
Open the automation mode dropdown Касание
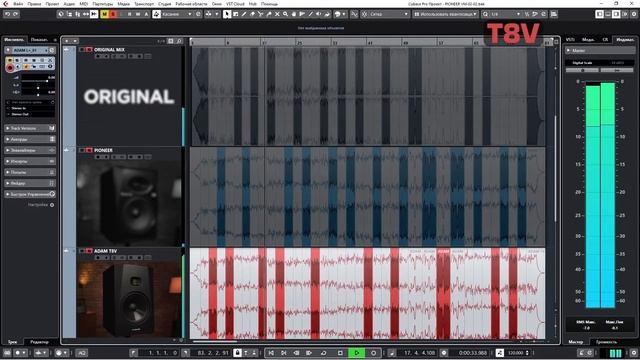[177, 14]
